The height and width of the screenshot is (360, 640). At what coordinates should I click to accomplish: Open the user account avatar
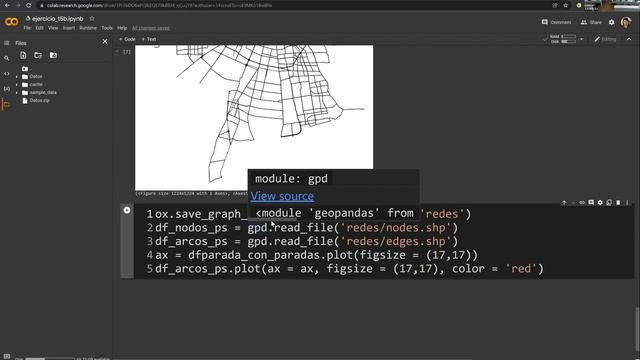click(626, 22)
